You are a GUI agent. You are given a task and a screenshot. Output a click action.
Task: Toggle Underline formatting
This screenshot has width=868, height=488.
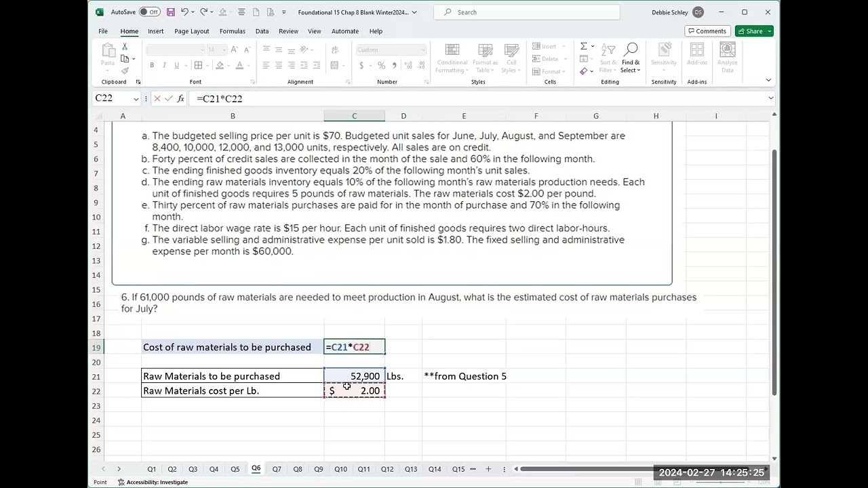[176, 65]
